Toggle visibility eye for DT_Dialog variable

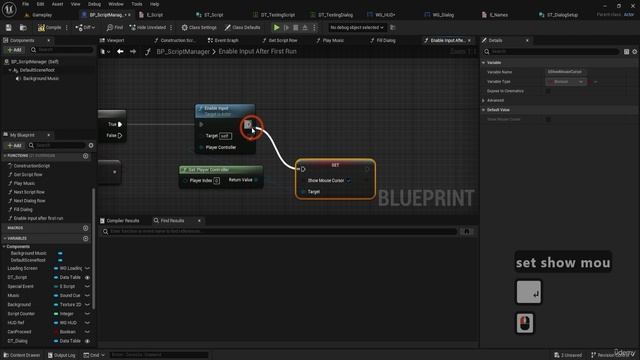point(87,341)
